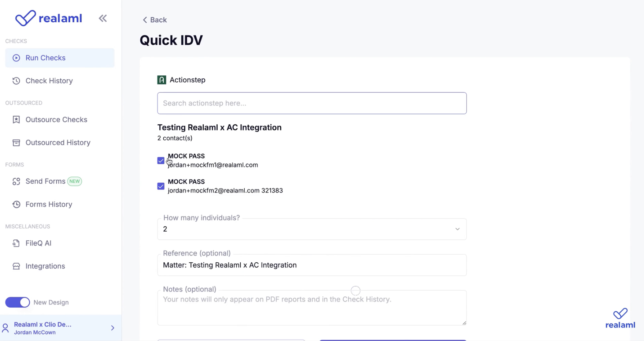Click the Search actionstep input field
This screenshot has width=644, height=341.
(312, 103)
